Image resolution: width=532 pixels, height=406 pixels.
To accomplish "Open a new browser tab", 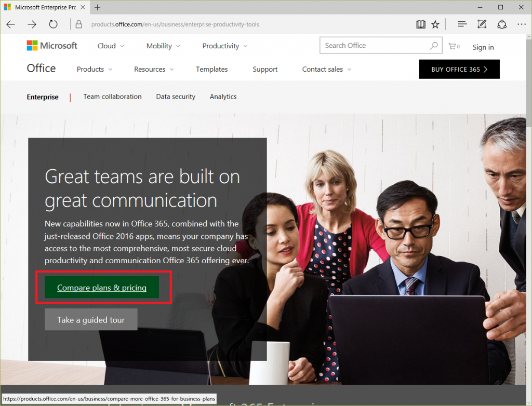I will [x=97, y=7].
